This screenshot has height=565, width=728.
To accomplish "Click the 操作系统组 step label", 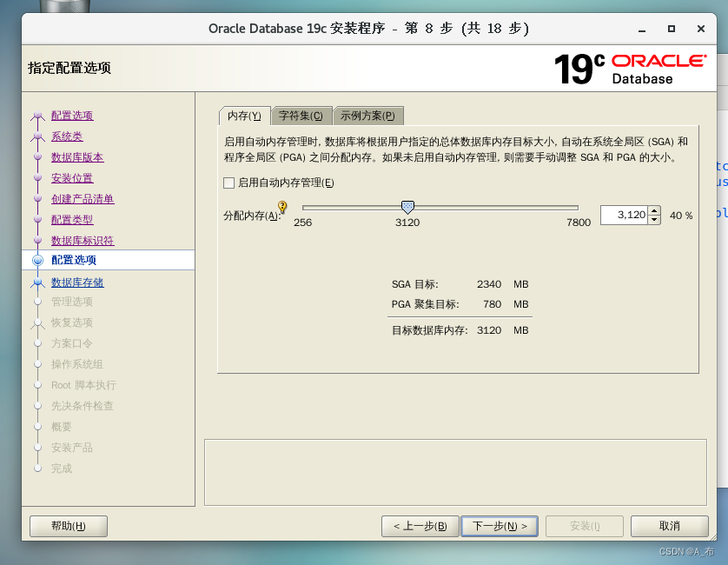I will (77, 364).
